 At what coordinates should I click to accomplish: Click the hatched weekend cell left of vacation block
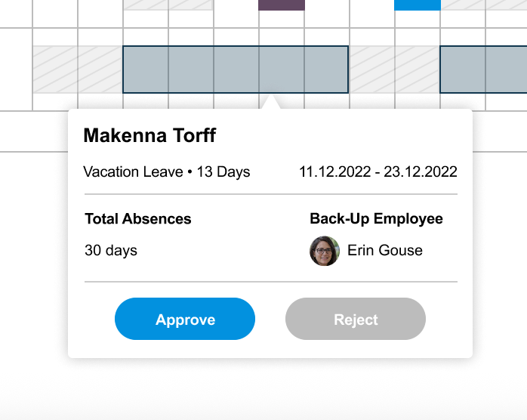click(x=78, y=69)
